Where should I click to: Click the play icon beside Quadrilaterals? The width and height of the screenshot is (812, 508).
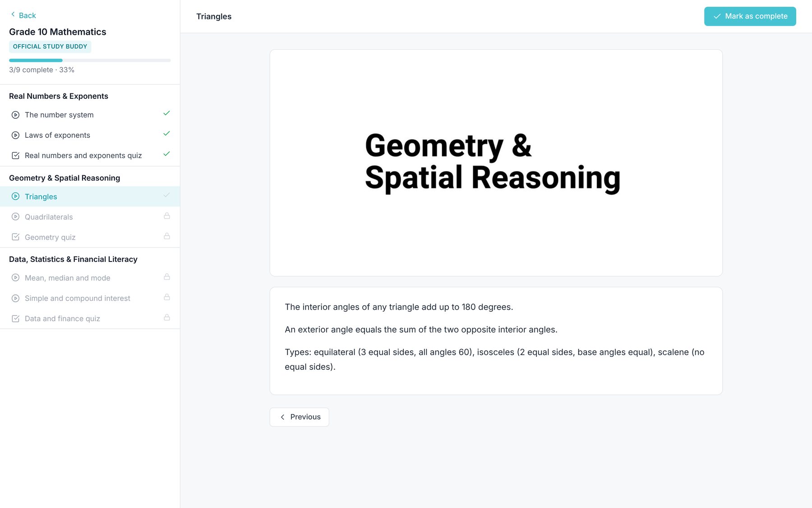15,217
